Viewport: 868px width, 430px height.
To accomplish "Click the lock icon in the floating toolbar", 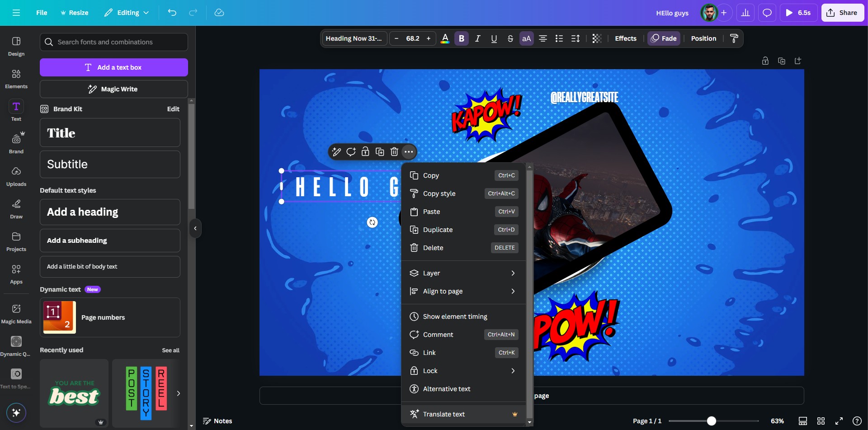I will tap(365, 152).
